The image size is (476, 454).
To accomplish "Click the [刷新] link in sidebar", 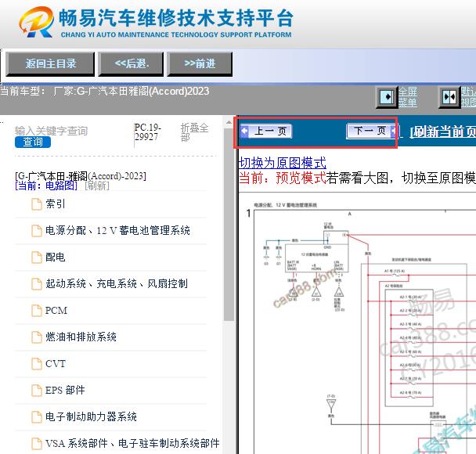I will (97, 186).
